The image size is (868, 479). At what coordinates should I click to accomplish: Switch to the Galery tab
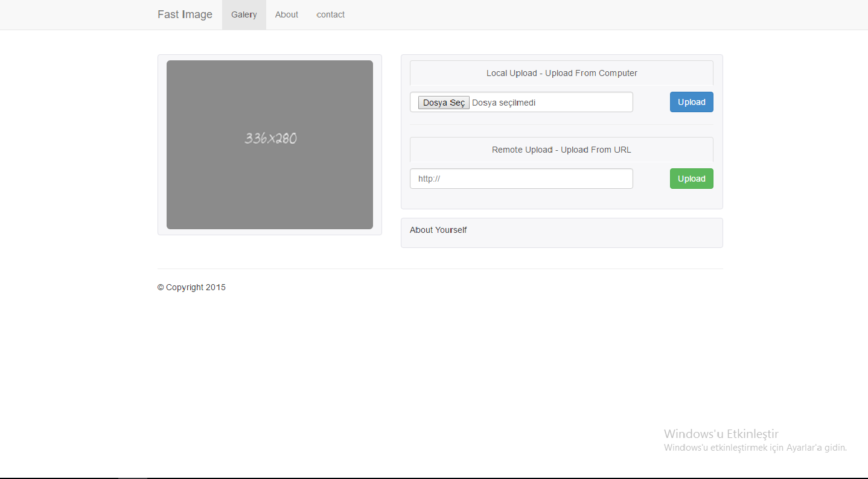tap(244, 14)
